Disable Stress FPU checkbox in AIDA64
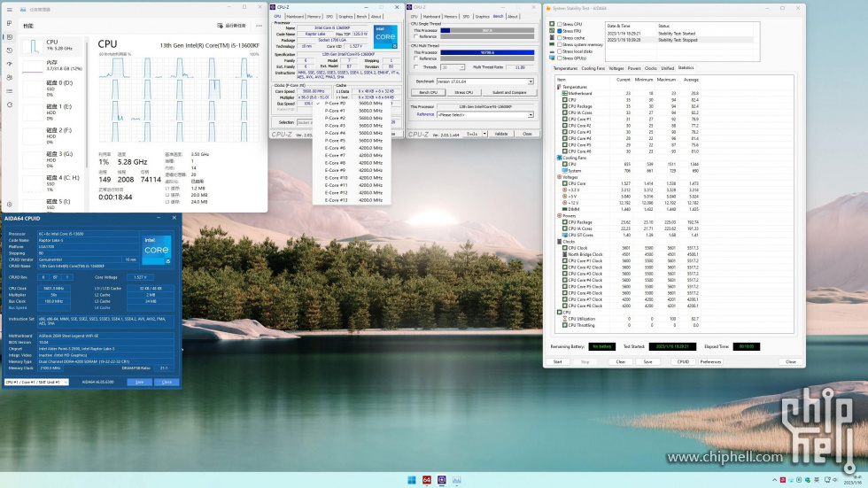The height and width of the screenshot is (488, 868). [560, 31]
